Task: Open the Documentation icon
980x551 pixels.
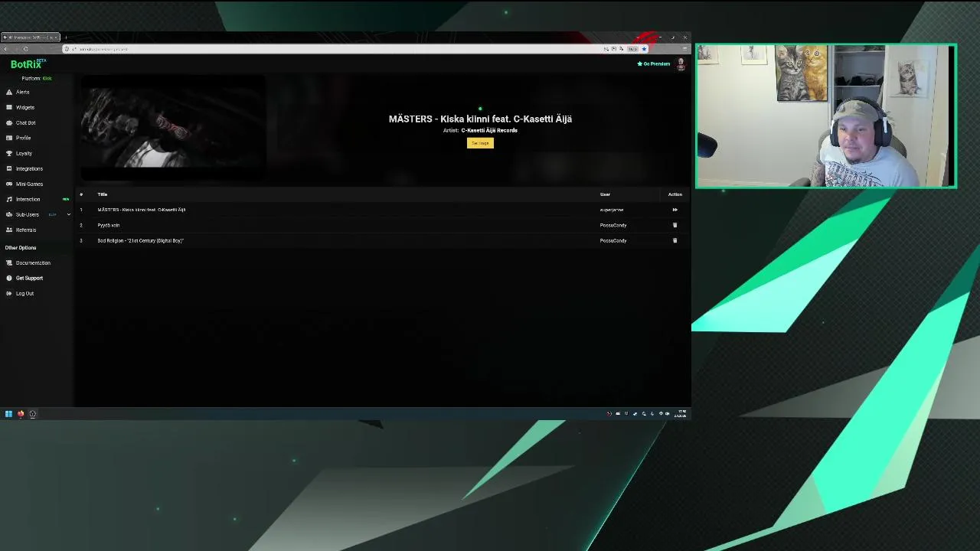Action: pyautogui.click(x=9, y=262)
